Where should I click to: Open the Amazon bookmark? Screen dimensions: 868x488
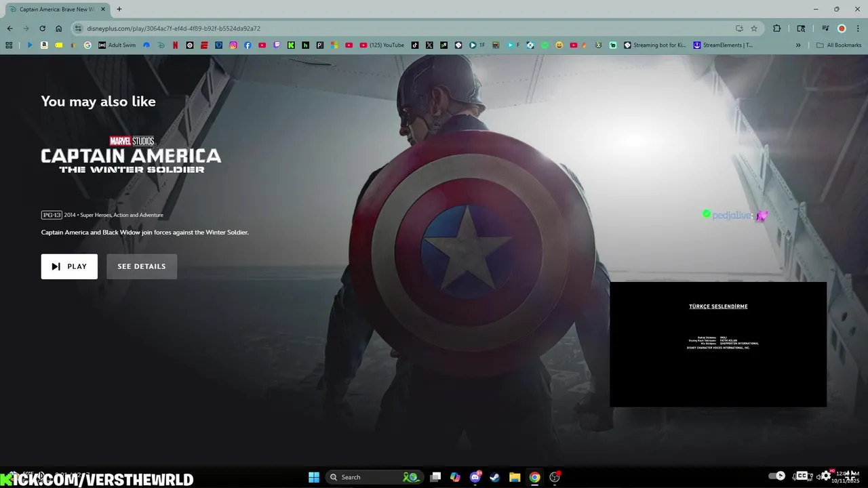point(44,45)
